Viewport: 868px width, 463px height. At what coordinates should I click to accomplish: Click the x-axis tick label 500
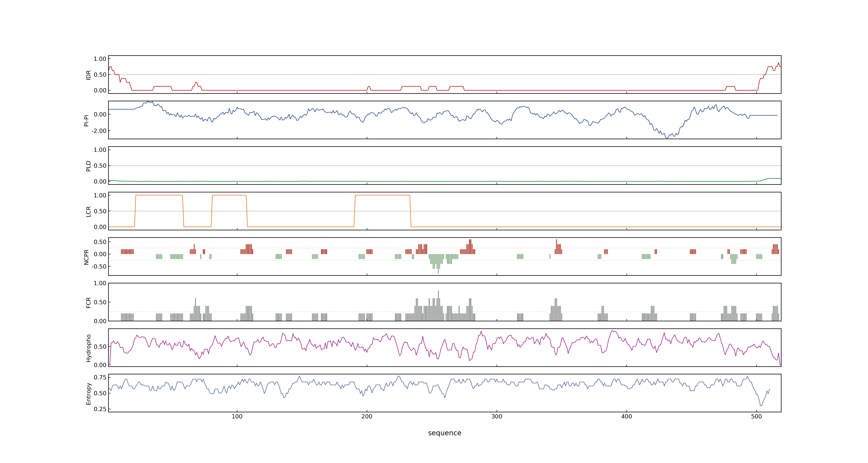(x=756, y=416)
